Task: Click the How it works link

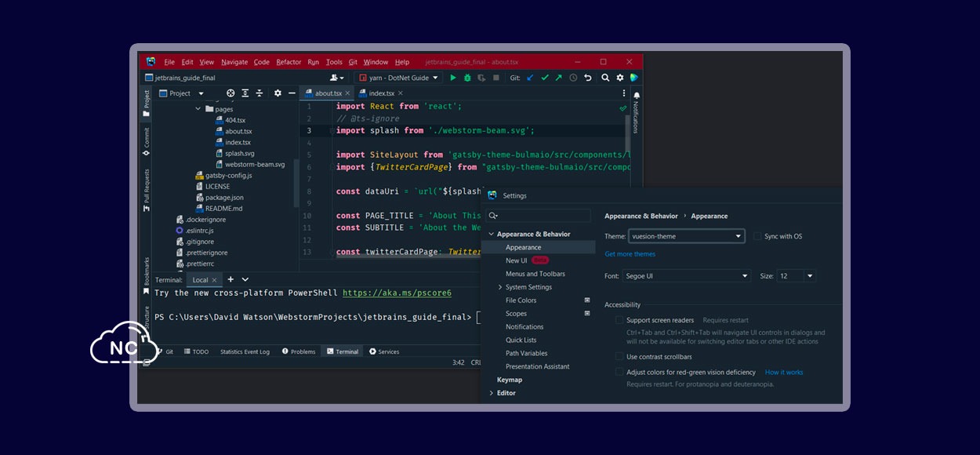Action: [x=784, y=372]
